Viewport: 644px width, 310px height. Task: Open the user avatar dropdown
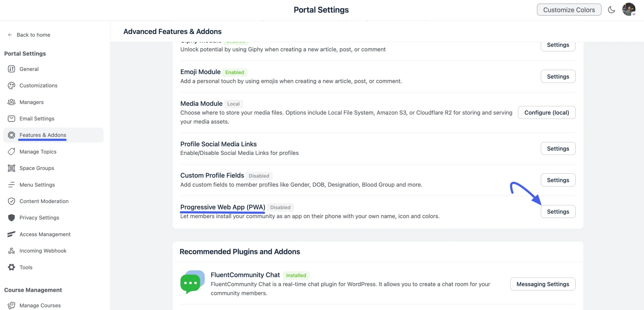point(629,9)
